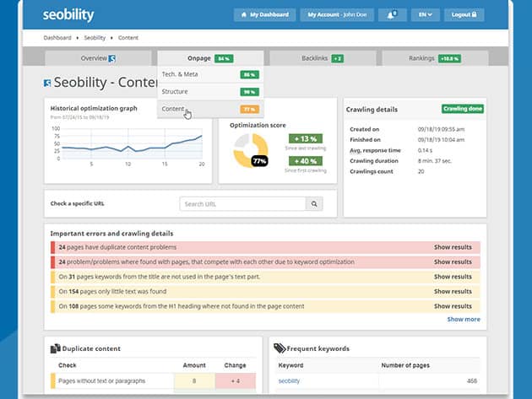Switch to the Backlinks tab
The image size is (532, 399).
[322, 58]
